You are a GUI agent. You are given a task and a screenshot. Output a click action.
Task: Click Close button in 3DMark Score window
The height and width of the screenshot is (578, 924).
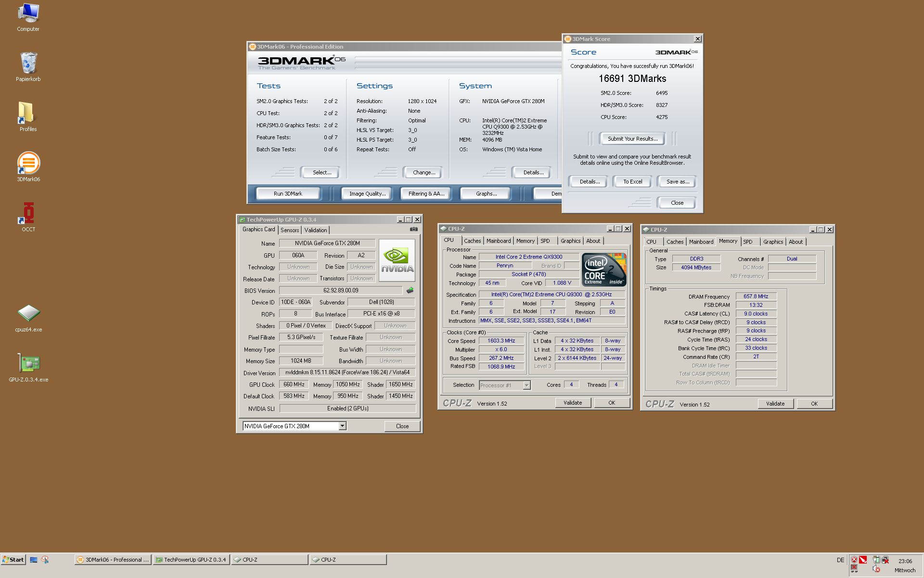[677, 203]
